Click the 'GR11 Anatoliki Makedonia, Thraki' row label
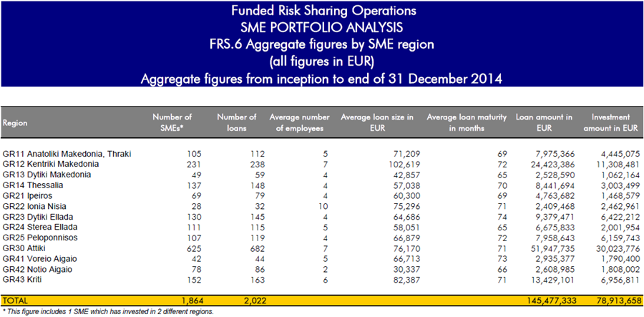The image size is (644, 317). point(67,154)
